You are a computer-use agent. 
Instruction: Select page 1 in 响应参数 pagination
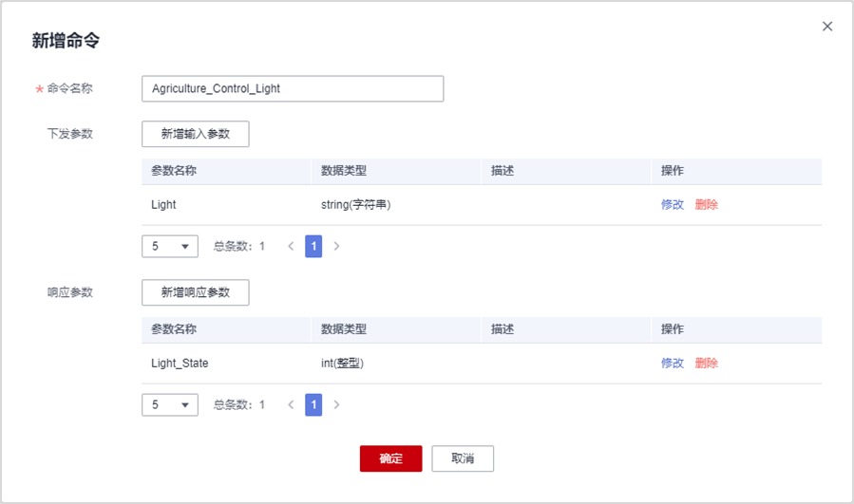tap(313, 405)
